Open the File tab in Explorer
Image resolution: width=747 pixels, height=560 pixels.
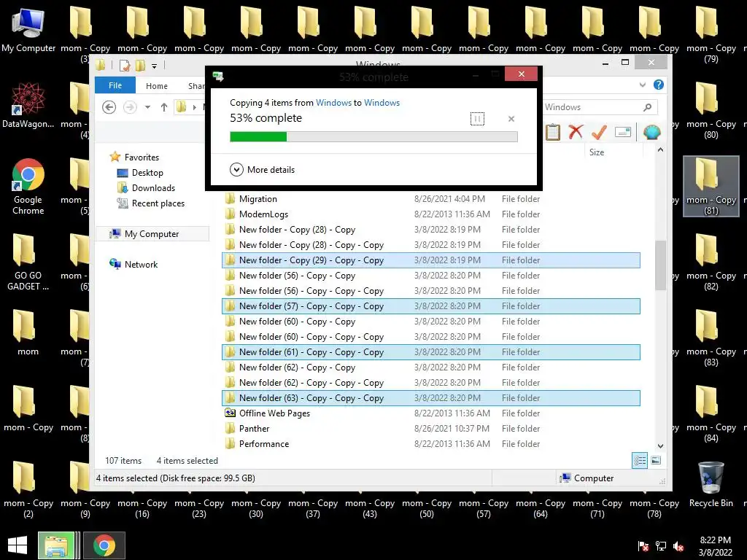(115, 85)
